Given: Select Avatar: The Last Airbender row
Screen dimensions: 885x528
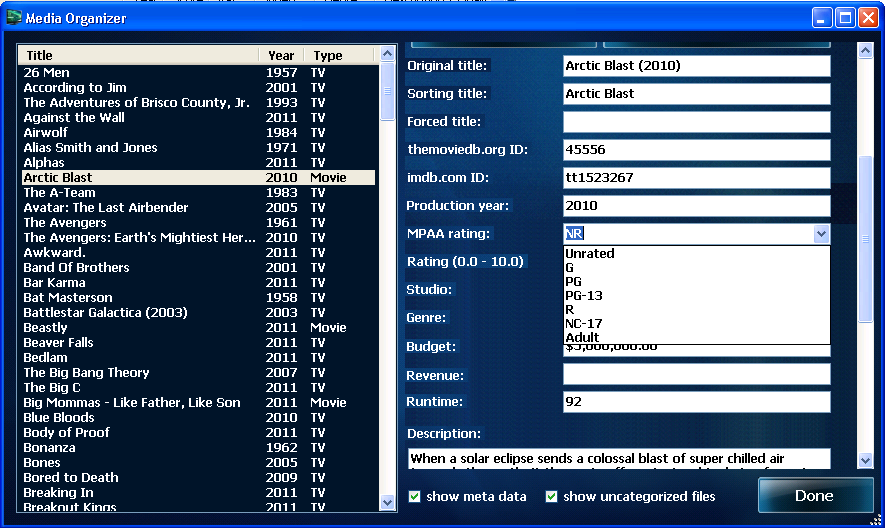Looking at the screenshot, I should [199, 207].
